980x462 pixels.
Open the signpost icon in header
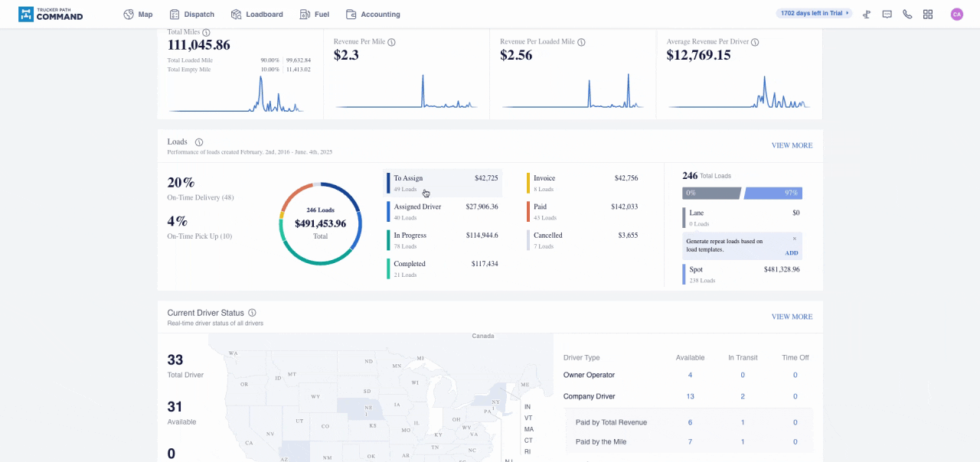tap(867, 15)
